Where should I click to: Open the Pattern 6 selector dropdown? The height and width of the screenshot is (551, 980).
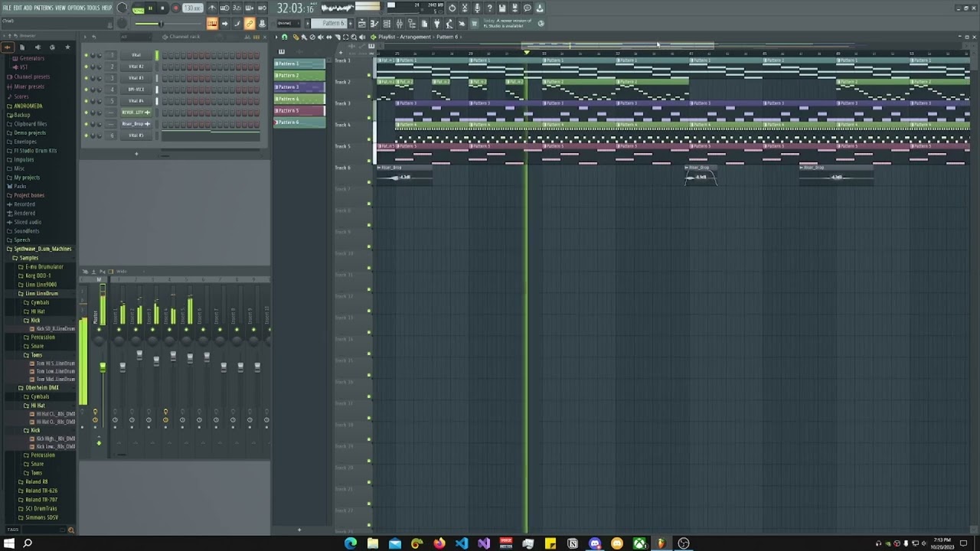tap(329, 23)
